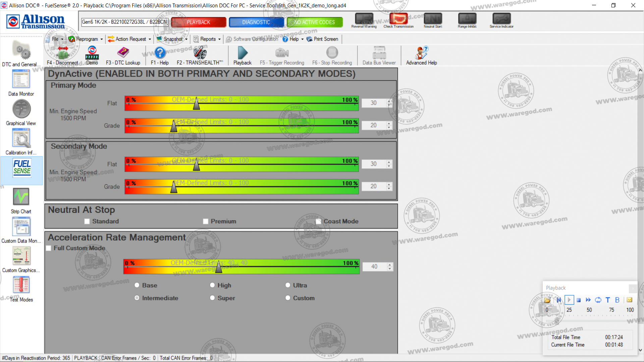Screen dimensions: 644x362
Task: Expand the Reprogram dropdown menu
Action: click(86, 39)
